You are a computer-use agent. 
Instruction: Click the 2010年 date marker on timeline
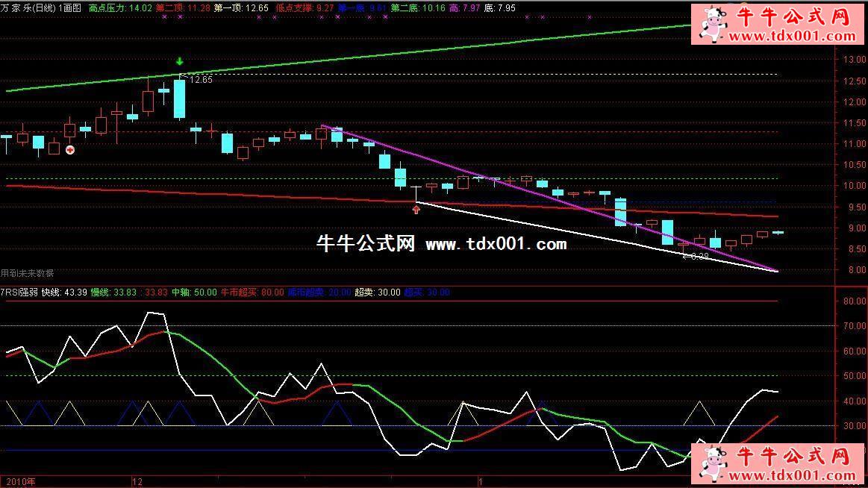coord(18,481)
